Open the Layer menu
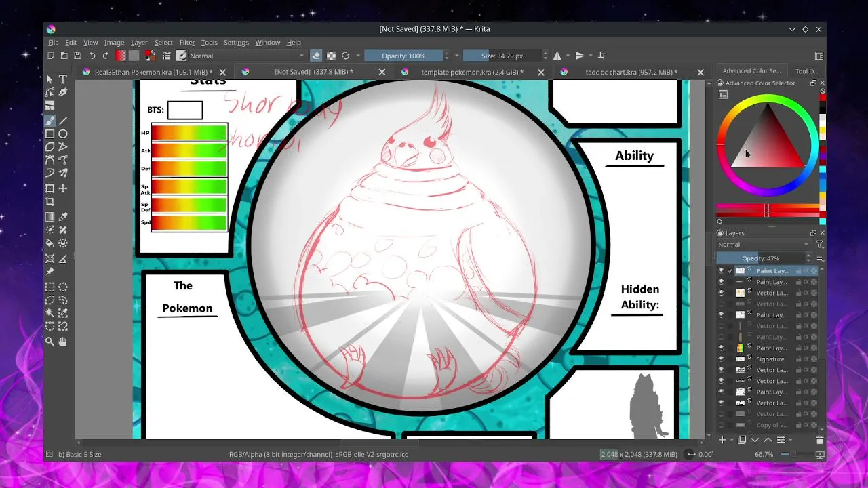This screenshot has height=488, width=868. tap(139, 43)
